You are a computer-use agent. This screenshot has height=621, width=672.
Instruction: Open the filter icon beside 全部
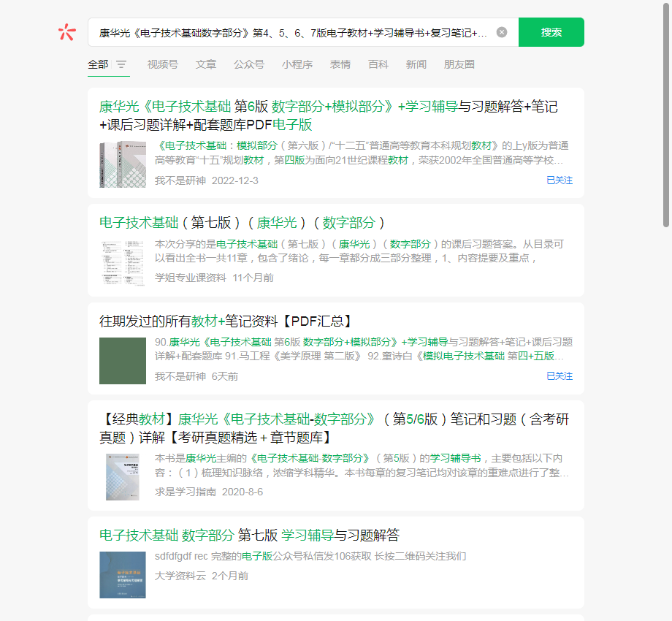pos(121,64)
